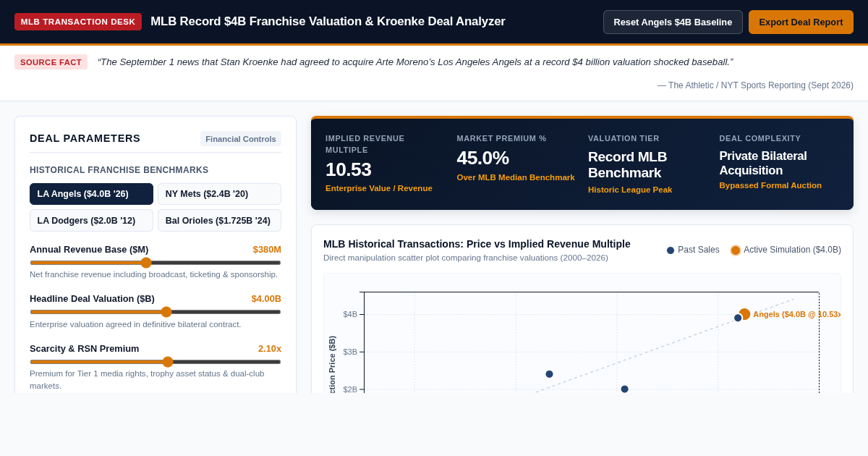Click the SOURCE FACT label

(x=51, y=62)
